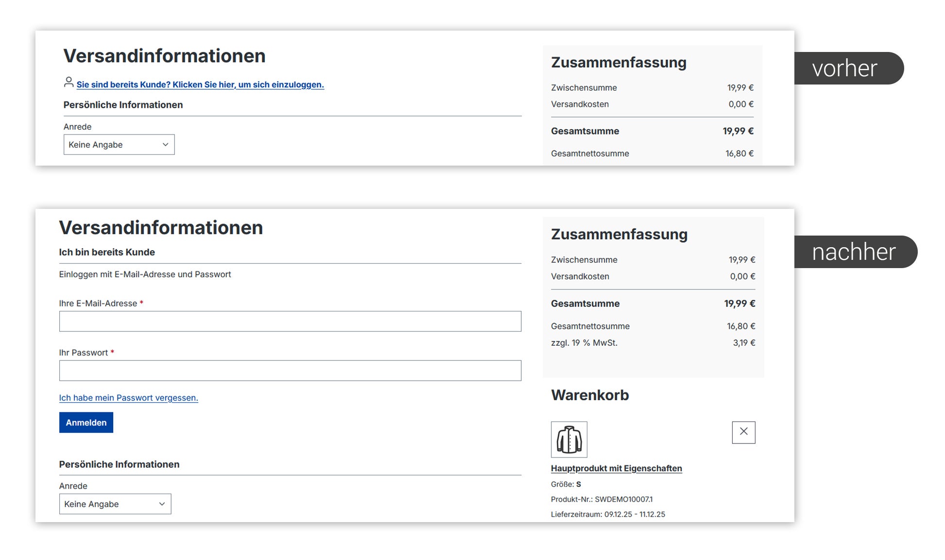Viewport: 945px width, 560px height.
Task: Open the "Sie sind bereits Kunde" login link
Action: [200, 84]
